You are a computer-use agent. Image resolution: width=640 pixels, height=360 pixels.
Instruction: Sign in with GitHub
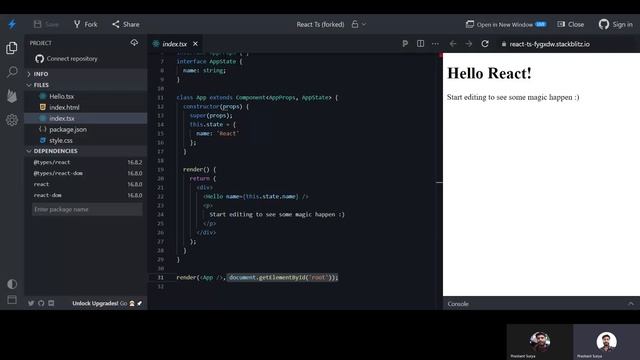[x=616, y=24]
